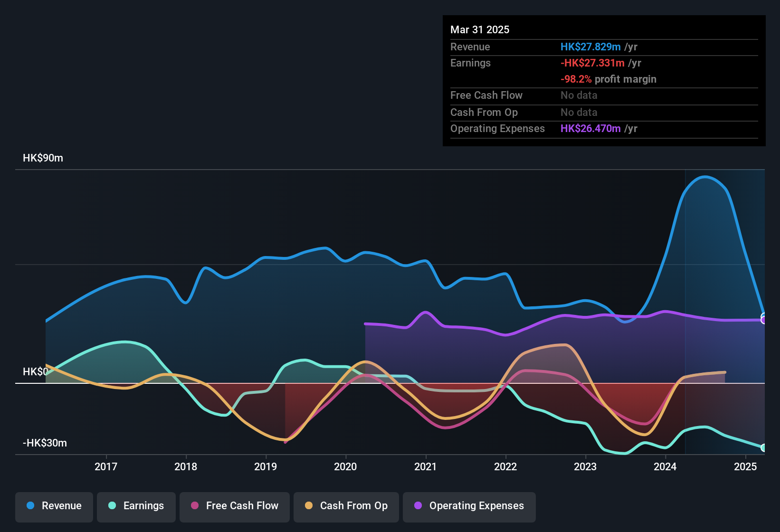Click the 2019 x-axis label
The height and width of the screenshot is (532, 780).
[x=266, y=466]
